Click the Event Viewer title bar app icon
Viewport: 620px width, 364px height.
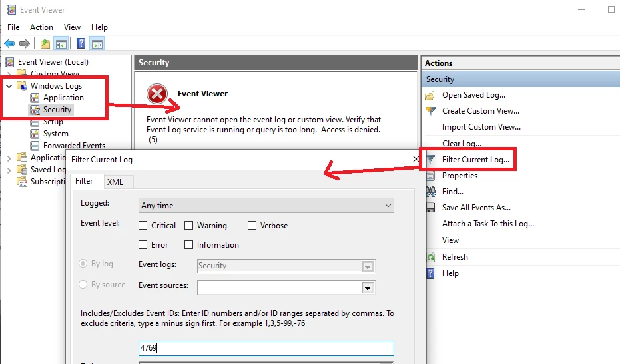(x=11, y=9)
